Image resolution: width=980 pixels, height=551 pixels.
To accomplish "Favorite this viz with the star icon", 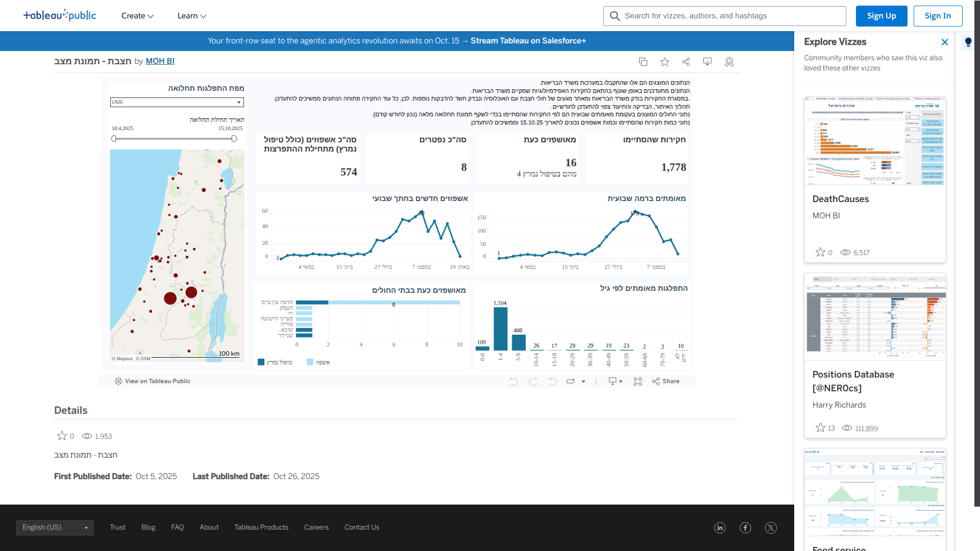I will point(665,62).
